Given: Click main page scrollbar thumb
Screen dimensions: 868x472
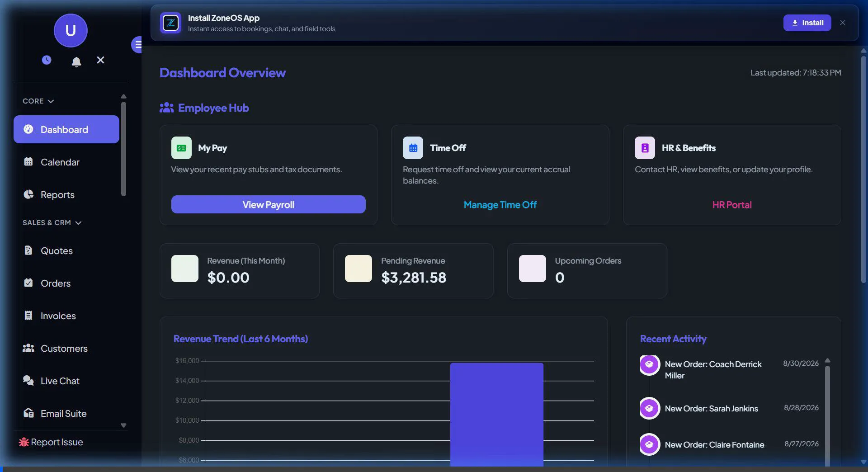Looking at the screenshot, I should 863,170.
